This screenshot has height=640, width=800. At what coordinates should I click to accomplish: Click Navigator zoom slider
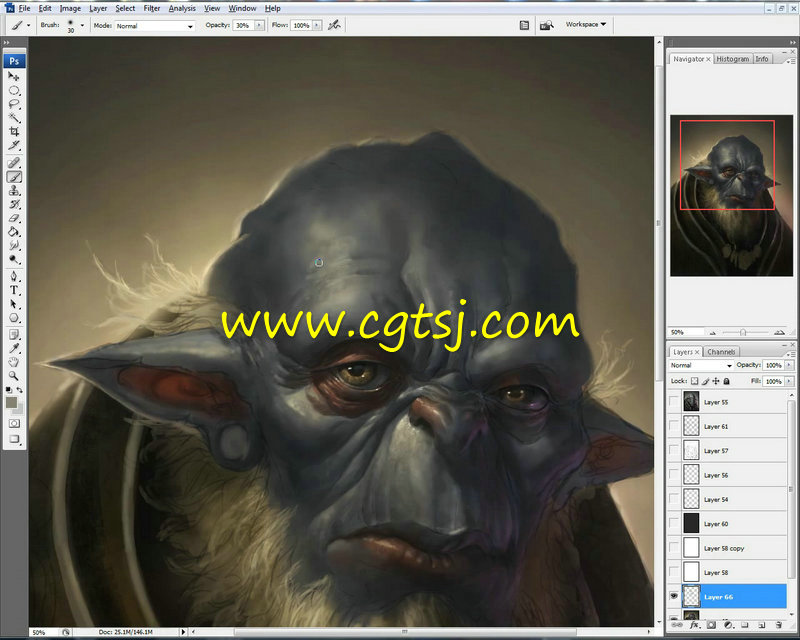(x=743, y=332)
